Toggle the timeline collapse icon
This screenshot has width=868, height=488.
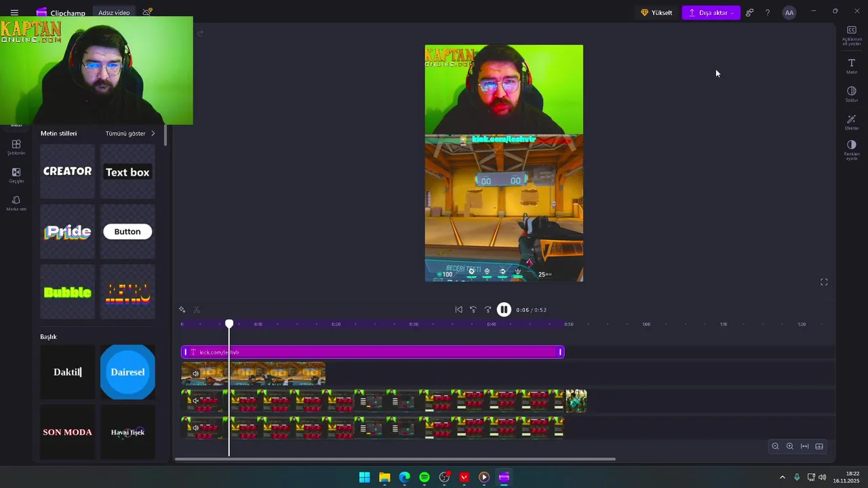[x=819, y=446]
